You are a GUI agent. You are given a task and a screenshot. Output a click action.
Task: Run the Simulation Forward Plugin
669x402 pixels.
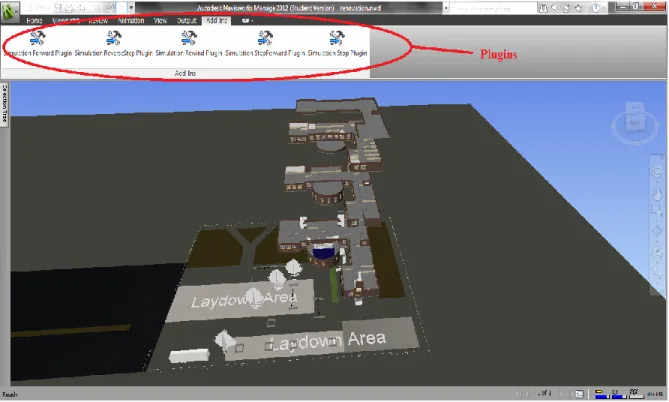pyautogui.click(x=38, y=44)
